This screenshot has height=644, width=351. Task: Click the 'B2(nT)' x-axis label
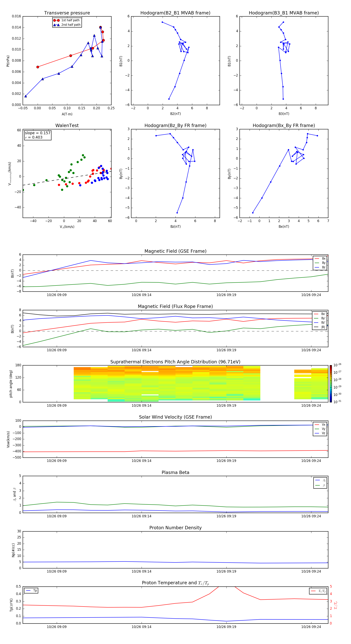(x=175, y=114)
